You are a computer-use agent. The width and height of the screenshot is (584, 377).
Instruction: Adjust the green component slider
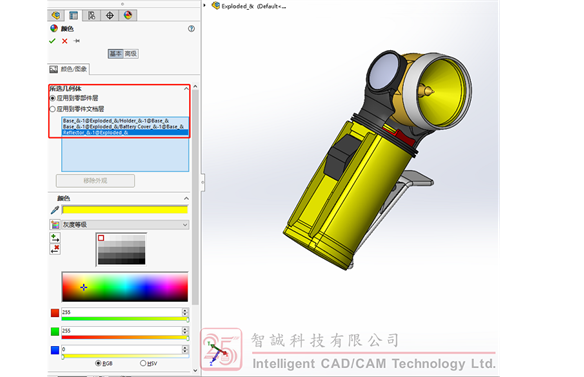click(125, 338)
